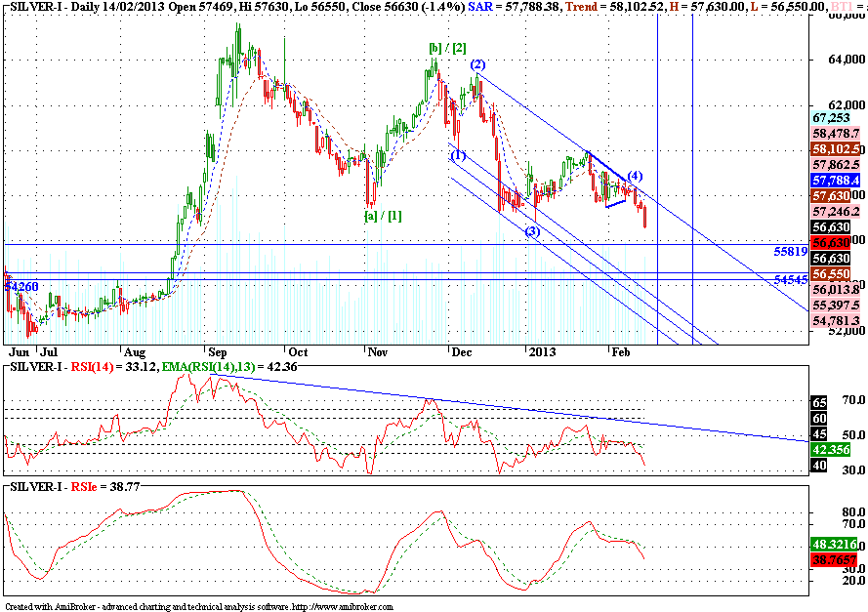Screen dimensions: 868x612
Task: Select the [a] / [1] wave label
Action: [383, 216]
